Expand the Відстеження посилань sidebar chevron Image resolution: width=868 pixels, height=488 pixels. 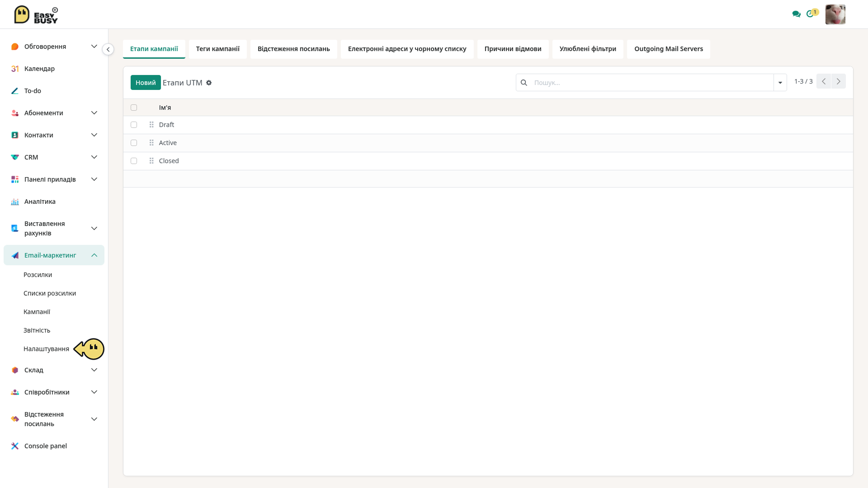tap(94, 419)
